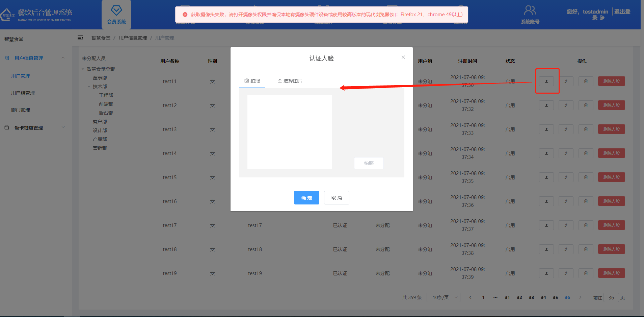Viewport: 644px width, 317px height.
Task: Click 删除人脸 button for test15
Action: [611, 177]
